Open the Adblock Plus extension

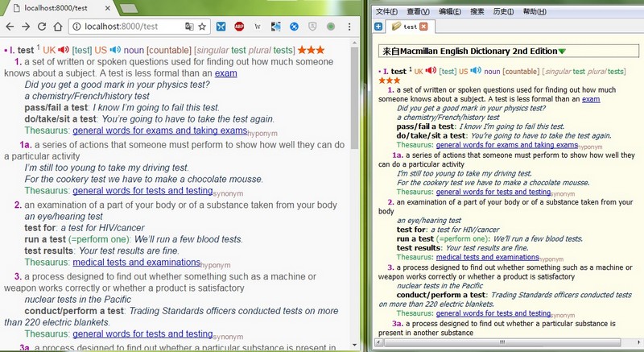coord(239,27)
